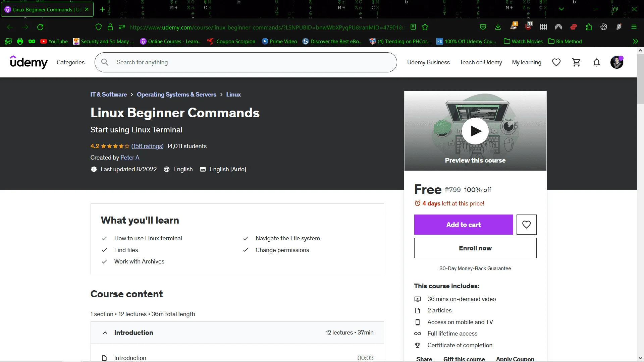The width and height of the screenshot is (644, 362).
Task: Open the shopping cart icon
Action: pos(576,62)
